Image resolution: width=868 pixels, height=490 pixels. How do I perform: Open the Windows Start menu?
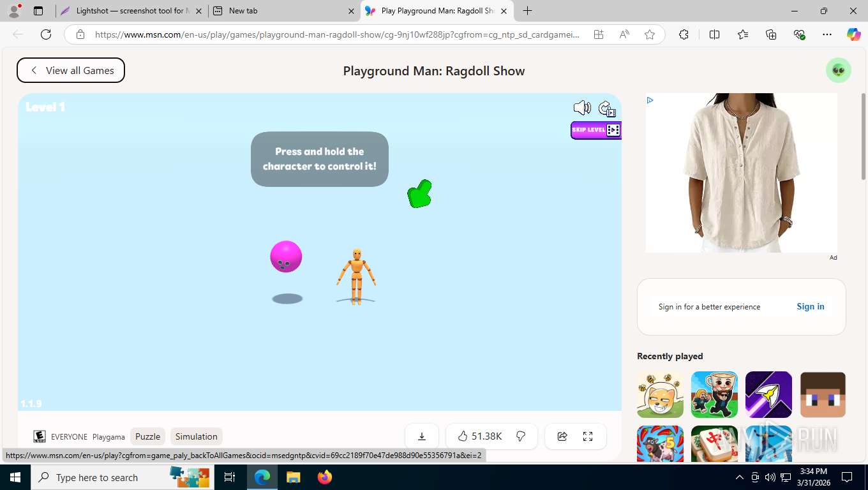coord(15,477)
